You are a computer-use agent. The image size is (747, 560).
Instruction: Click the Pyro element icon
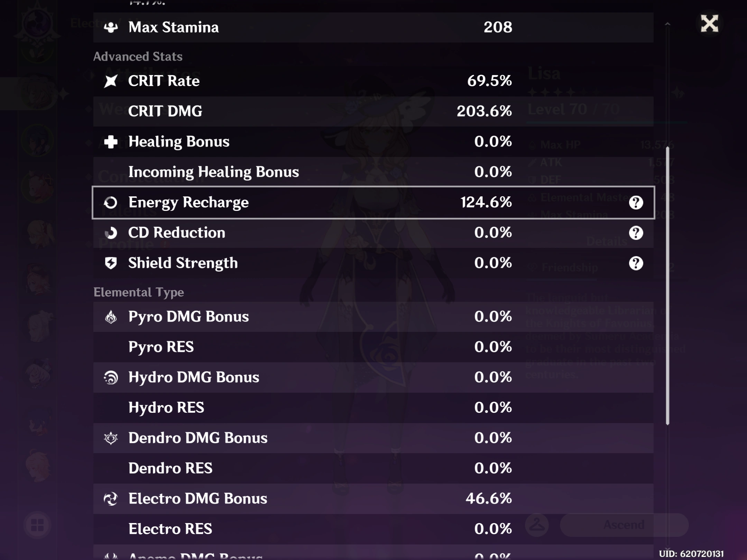tap(111, 317)
